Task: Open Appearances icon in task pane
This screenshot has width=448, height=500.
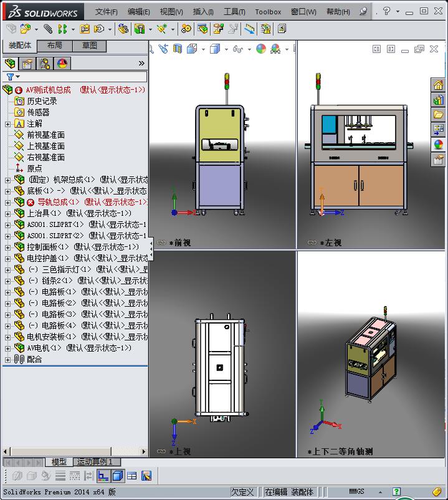Action: [x=438, y=145]
